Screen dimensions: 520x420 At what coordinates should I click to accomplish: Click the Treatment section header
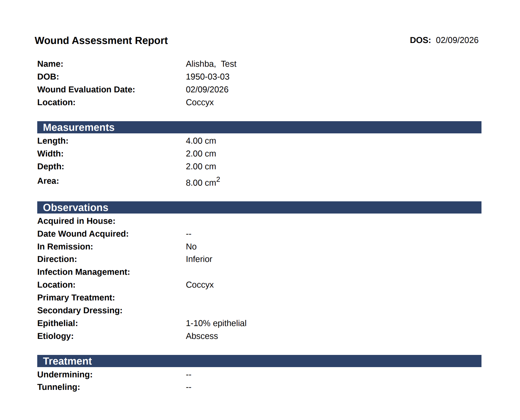(259, 361)
